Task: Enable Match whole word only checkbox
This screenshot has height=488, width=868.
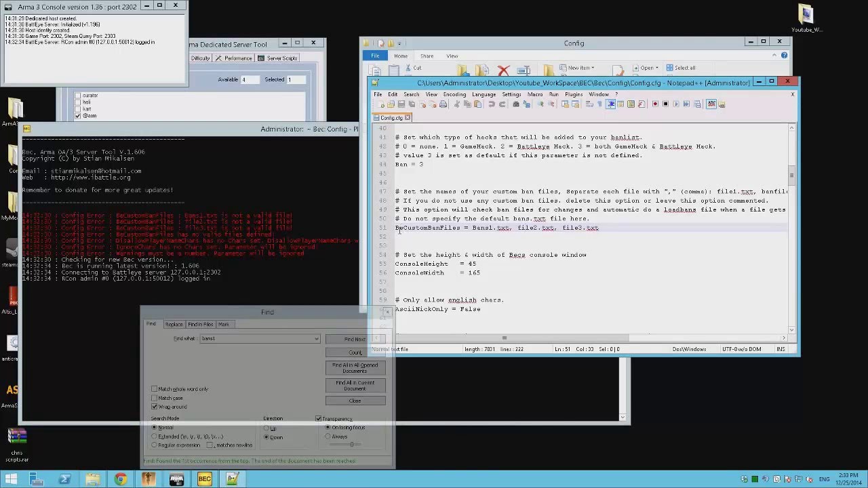Action: pos(155,389)
